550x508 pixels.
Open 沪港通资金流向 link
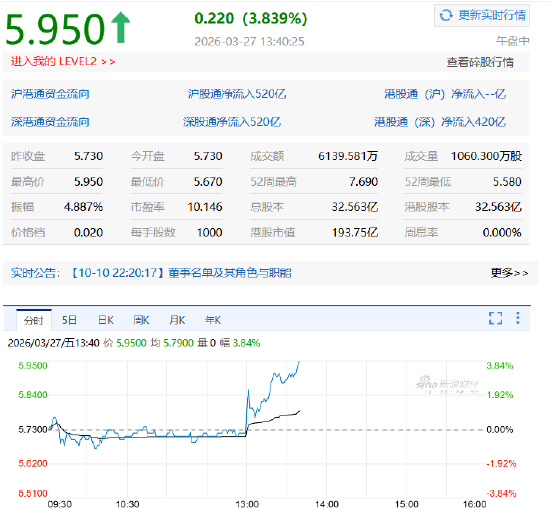click(50, 94)
